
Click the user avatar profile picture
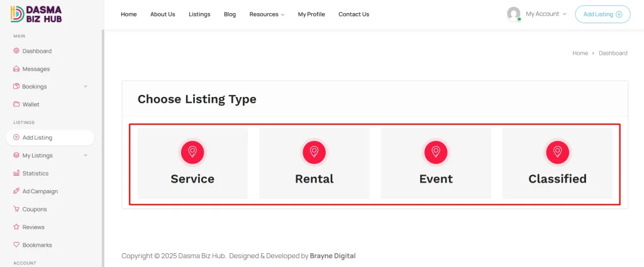(514, 14)
